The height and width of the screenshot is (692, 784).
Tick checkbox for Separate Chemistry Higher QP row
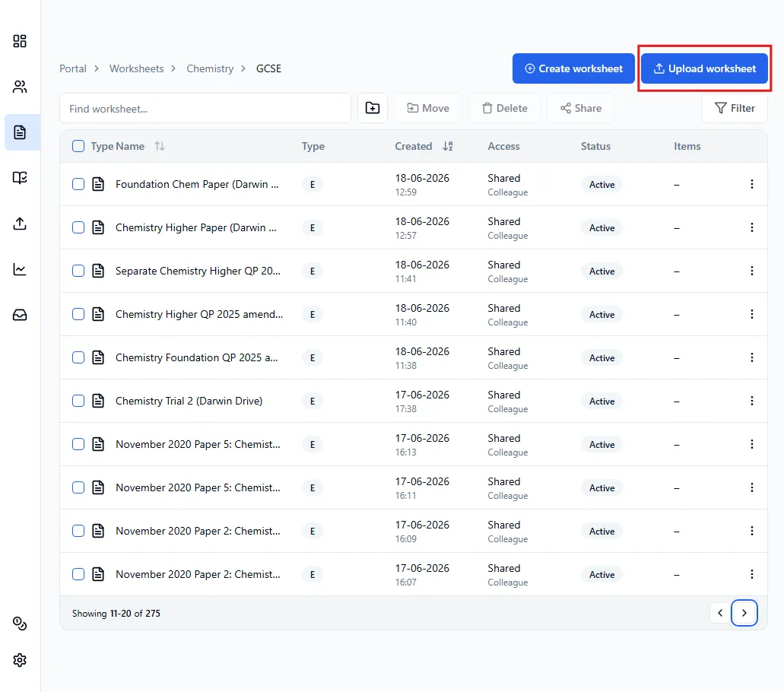point(78,271)
